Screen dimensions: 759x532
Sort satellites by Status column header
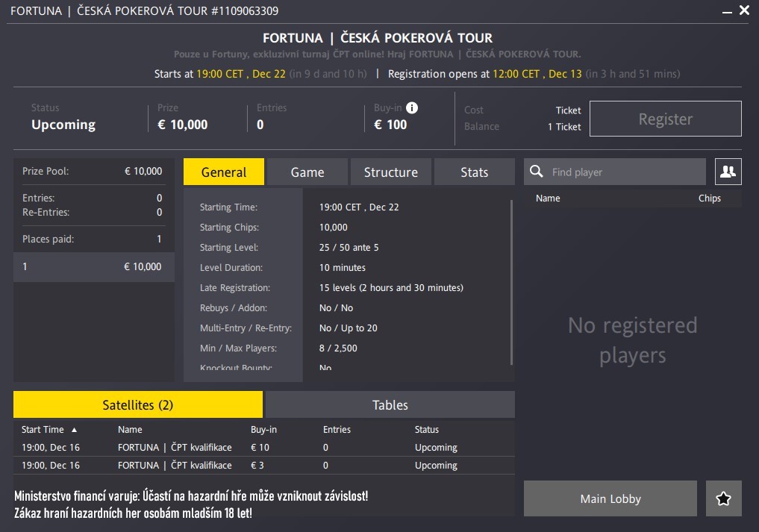pos(426,429)
